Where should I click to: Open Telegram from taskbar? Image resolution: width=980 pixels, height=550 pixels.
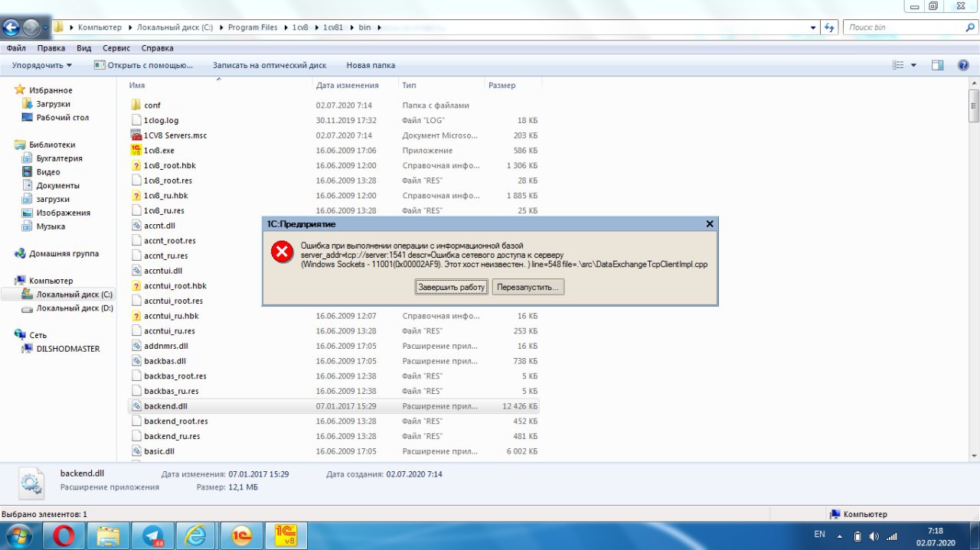tap(152, 535)
